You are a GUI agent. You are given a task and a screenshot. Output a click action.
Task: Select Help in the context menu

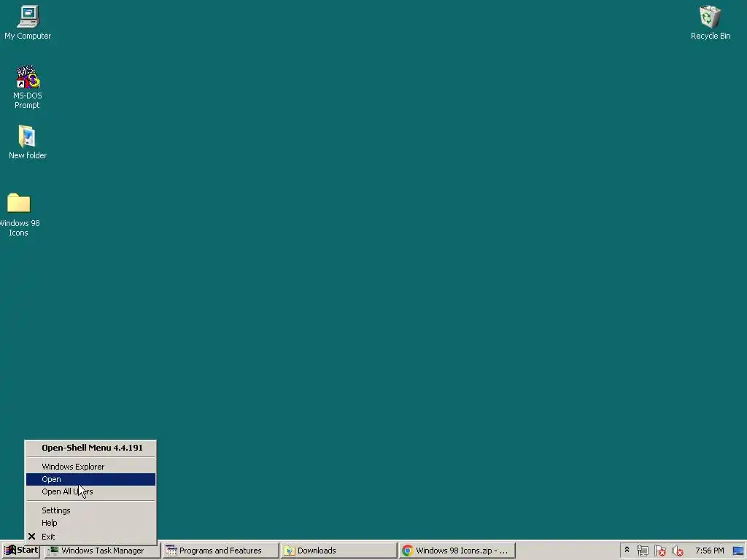point(90,523)
